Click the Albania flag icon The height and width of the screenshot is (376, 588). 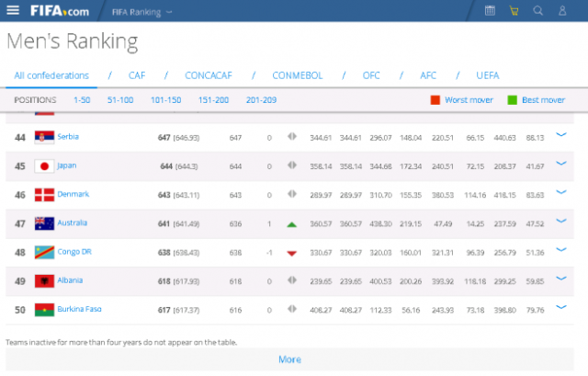43,279
